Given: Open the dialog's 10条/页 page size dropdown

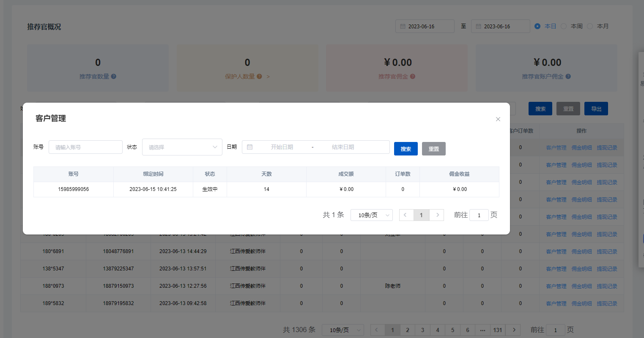Looking at the screenshot, I should pos(372,215).
